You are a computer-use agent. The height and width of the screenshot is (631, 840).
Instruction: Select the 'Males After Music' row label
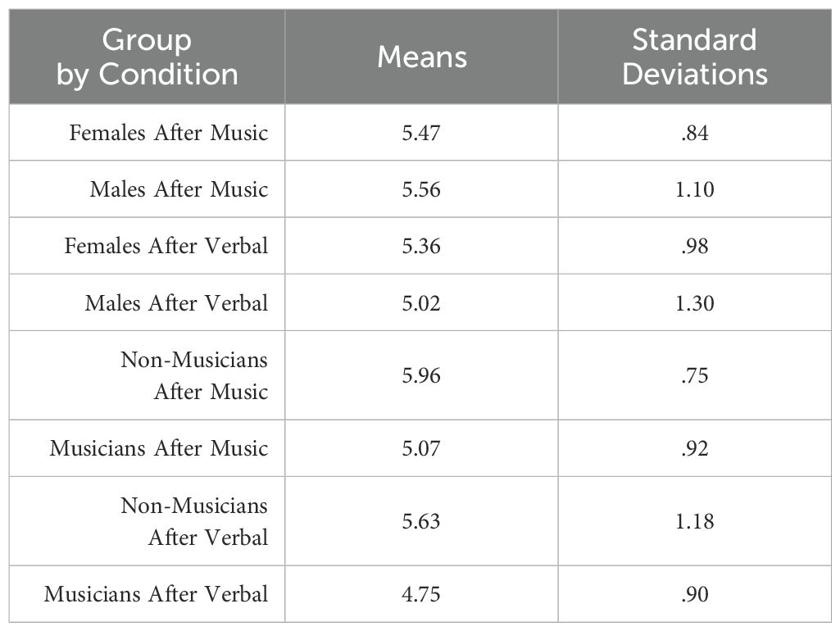(179, 189)
